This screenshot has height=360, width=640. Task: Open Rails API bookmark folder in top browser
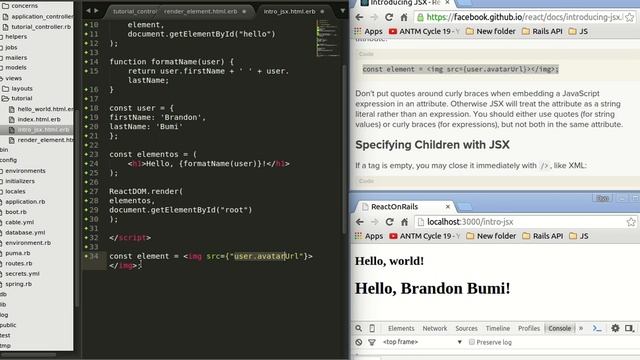(542, 31)
